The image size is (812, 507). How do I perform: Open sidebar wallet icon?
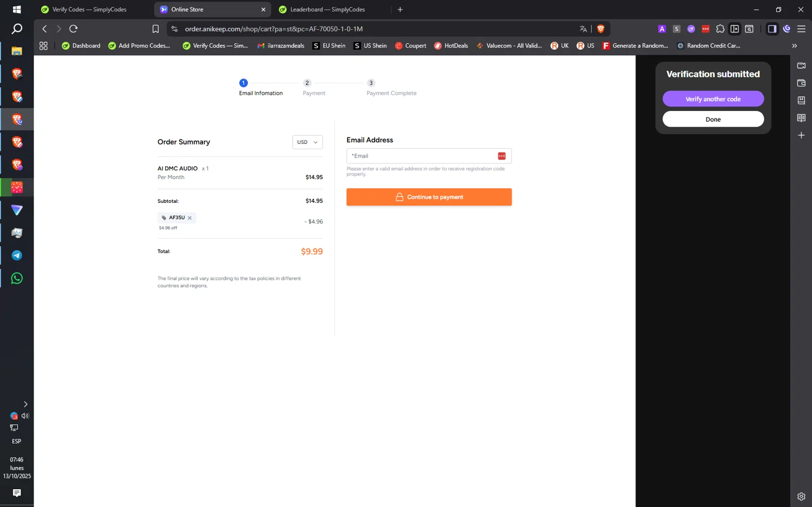(801, 83)
